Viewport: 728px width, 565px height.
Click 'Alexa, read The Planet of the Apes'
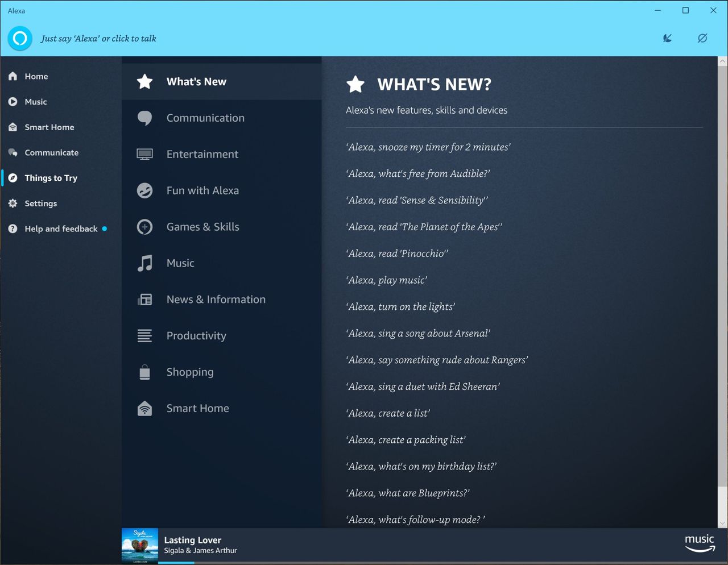click(x=424, y=227)
